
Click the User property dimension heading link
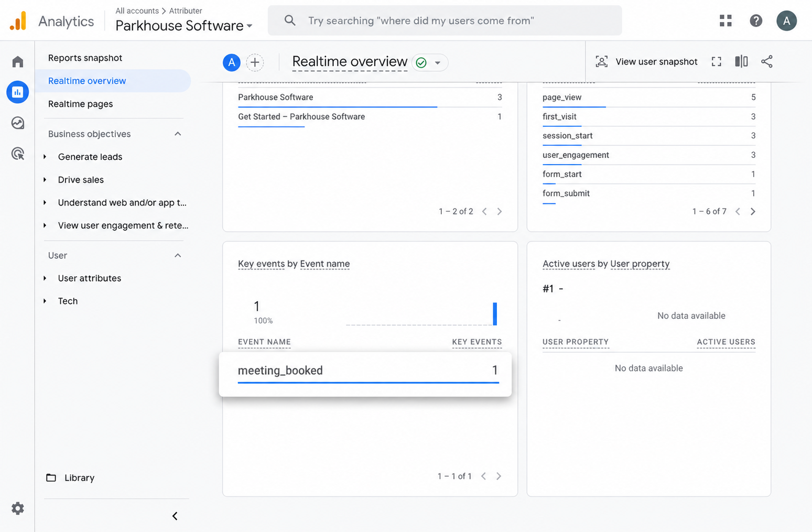tap(640, 264)
